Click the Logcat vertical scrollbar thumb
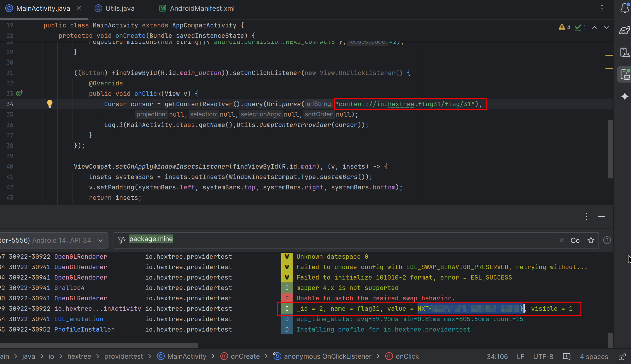 (611, 340)
